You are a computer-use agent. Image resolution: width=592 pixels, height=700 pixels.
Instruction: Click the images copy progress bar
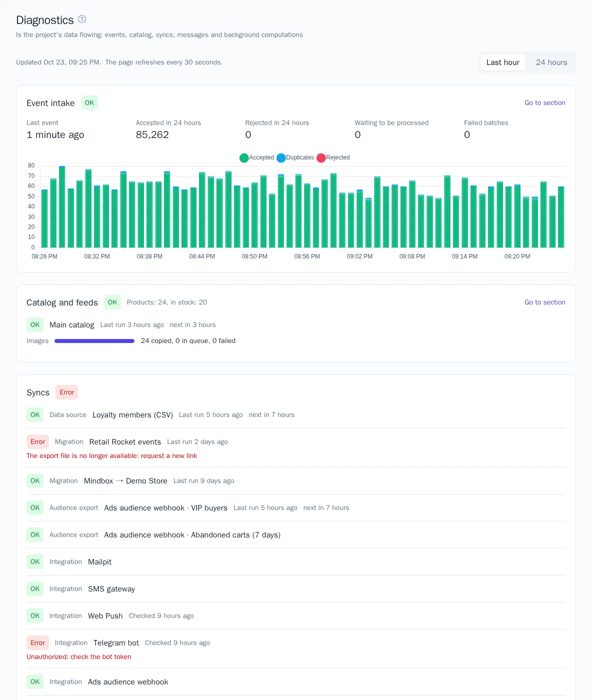94,341
